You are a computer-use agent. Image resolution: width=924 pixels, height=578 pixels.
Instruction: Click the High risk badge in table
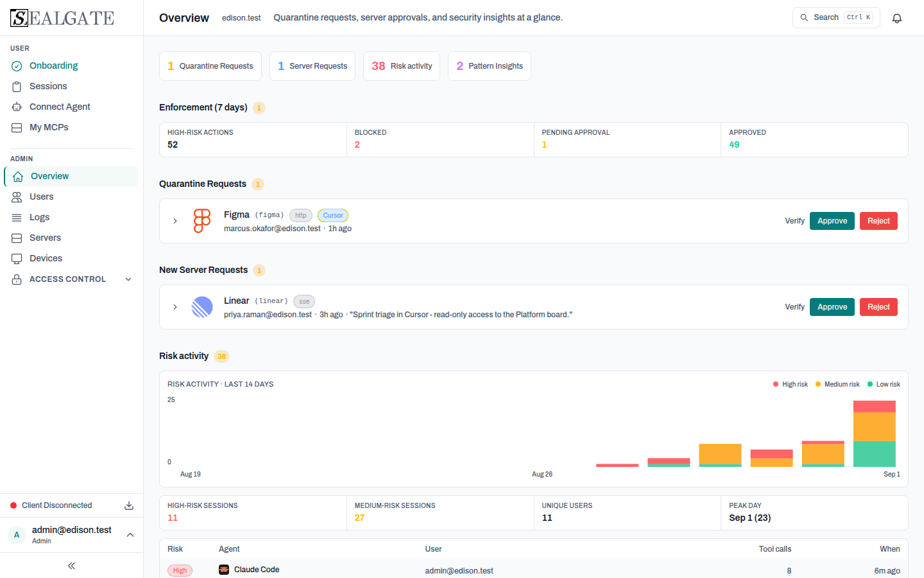click(x=180, y=570)
